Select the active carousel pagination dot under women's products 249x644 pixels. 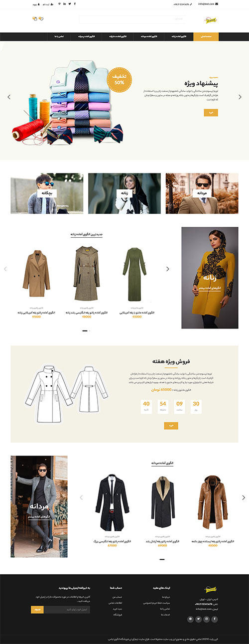tap(85, 330)
